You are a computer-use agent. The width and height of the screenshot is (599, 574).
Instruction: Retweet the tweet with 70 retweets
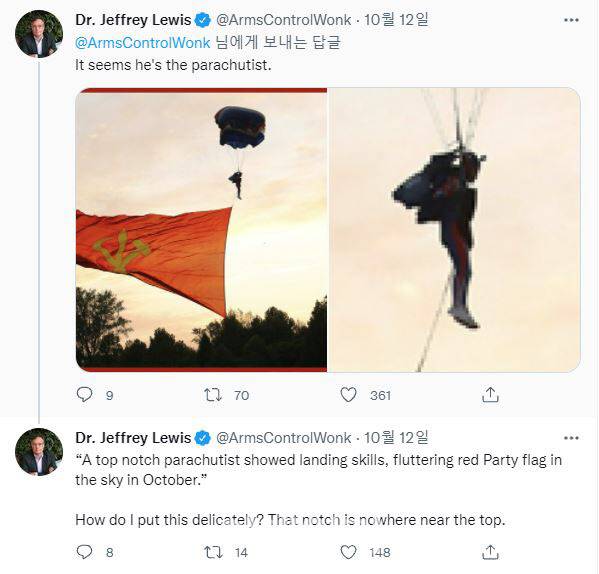coord(212,395)
